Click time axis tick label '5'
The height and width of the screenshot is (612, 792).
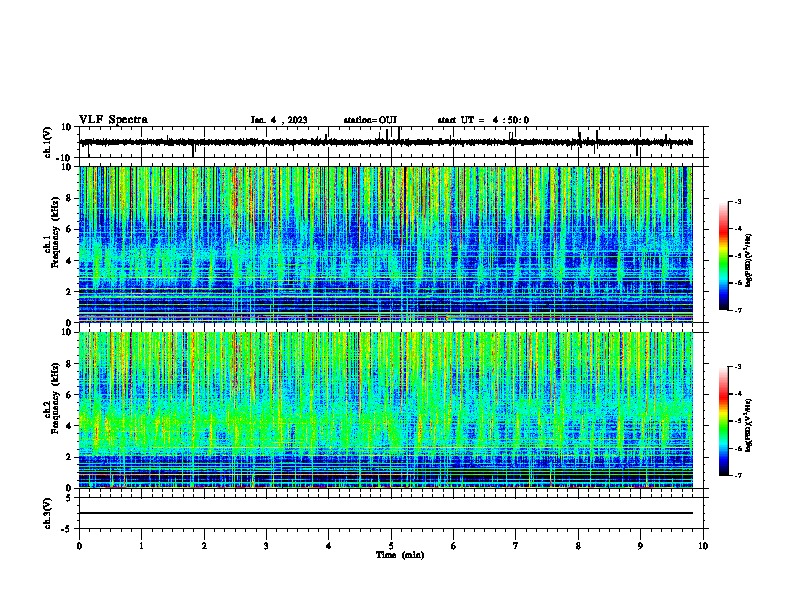click(x=391, y=546)
